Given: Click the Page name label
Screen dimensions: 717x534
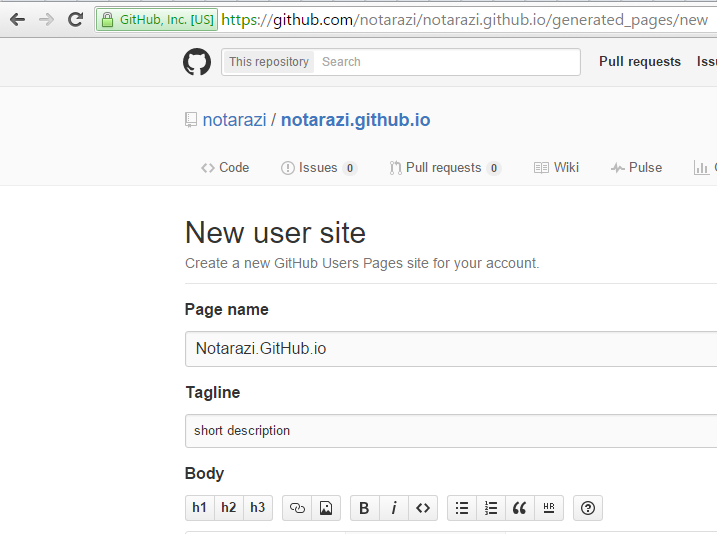Looking at the screenshot, I should point(227,310).
